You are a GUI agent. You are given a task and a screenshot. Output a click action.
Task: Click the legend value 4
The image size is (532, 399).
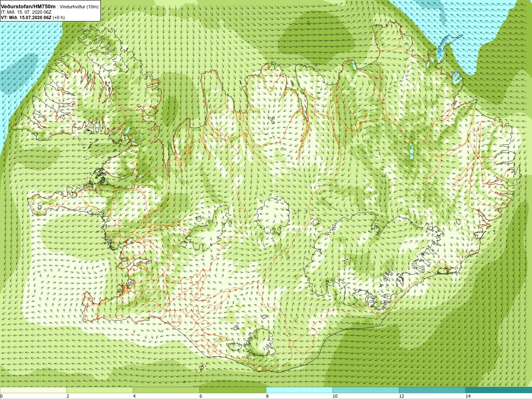pyautogui.click(x=134, y=396)
